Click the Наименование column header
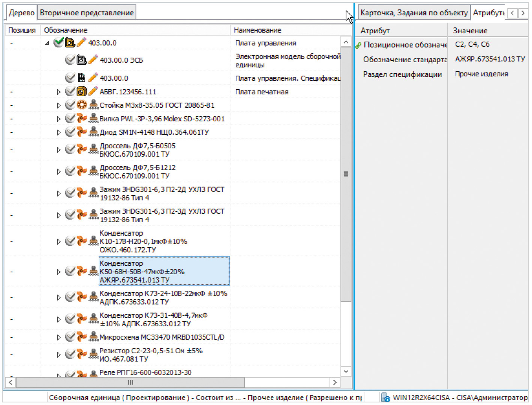The width and height of the screenshot is (532, 405). tap(257, 30)
